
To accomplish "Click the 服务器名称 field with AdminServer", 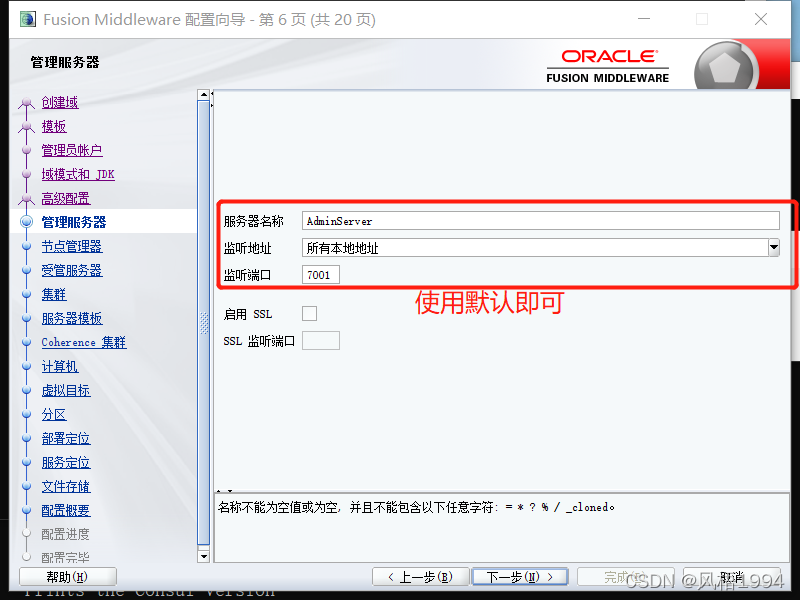I will [540, 221].
